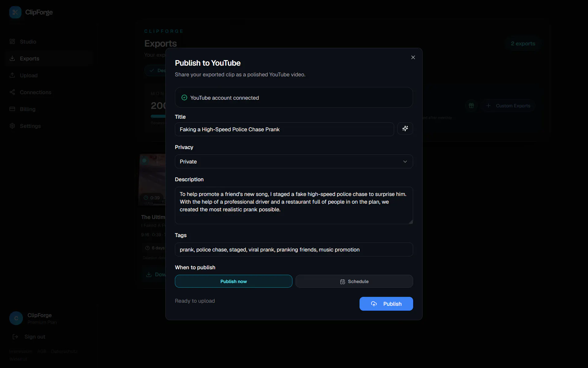588x368 pixels.
Task: Open the Studio page
Action: [49, 41]
